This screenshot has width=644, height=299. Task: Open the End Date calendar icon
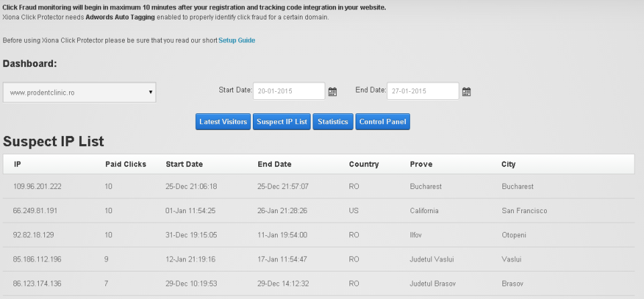[x=467, y=91]
